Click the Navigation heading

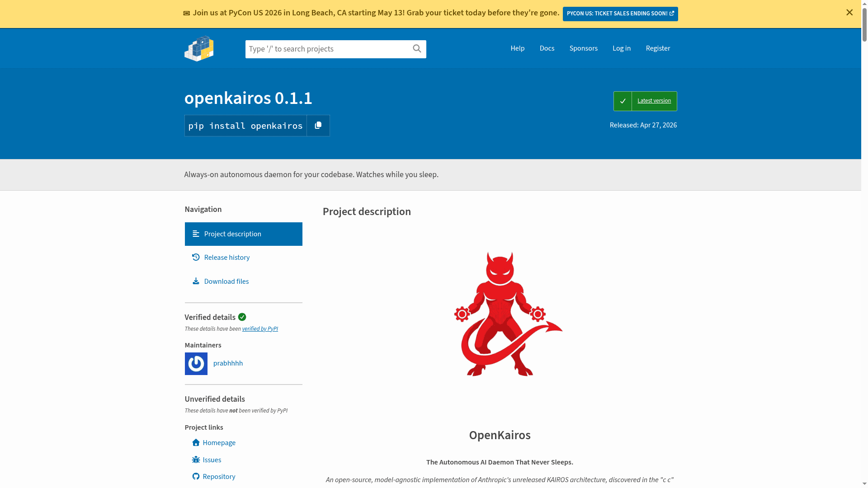203,209
